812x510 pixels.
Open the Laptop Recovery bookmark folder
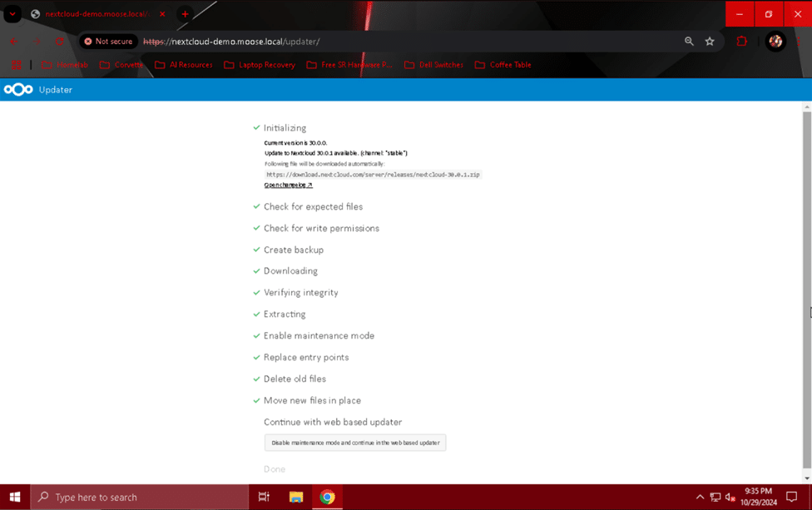260,65
